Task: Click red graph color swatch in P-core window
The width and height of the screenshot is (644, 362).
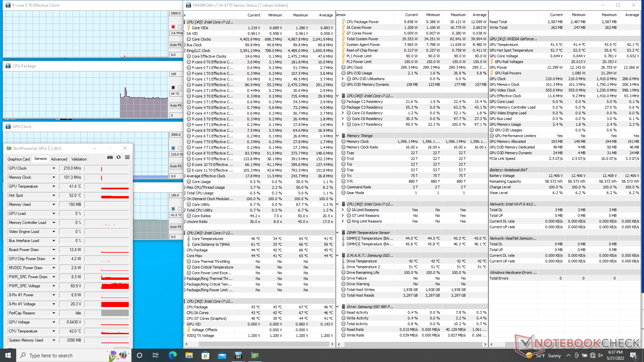Action: pos(173,27)
